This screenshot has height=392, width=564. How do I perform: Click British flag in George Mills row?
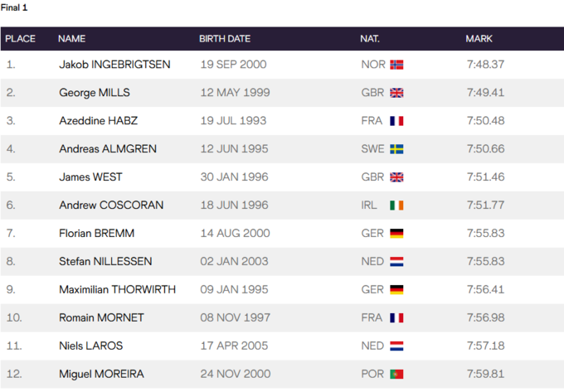coord(396,93)
